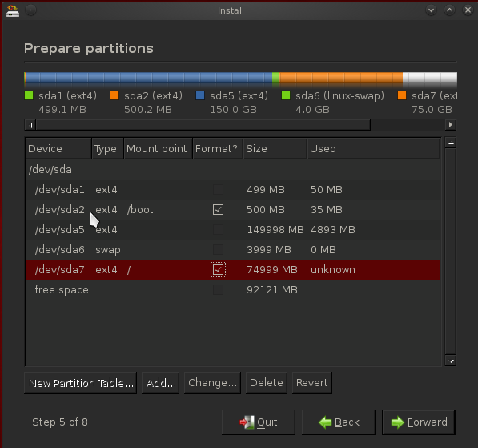This screenshot has width=478, height=448.
Task: Select the free space row
Action: [233, 290]
